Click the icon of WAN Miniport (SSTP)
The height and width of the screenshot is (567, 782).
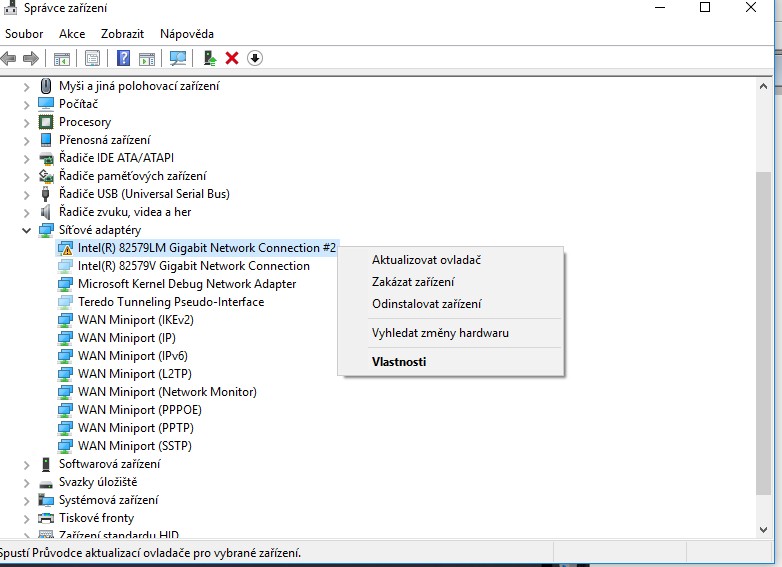coord(65,446)
